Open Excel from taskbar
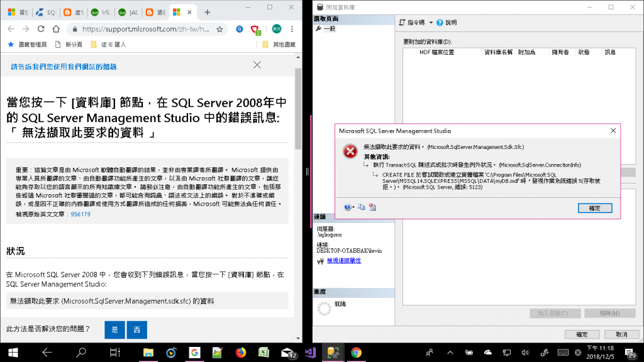 pyautogui.click(x=264, y=353)
